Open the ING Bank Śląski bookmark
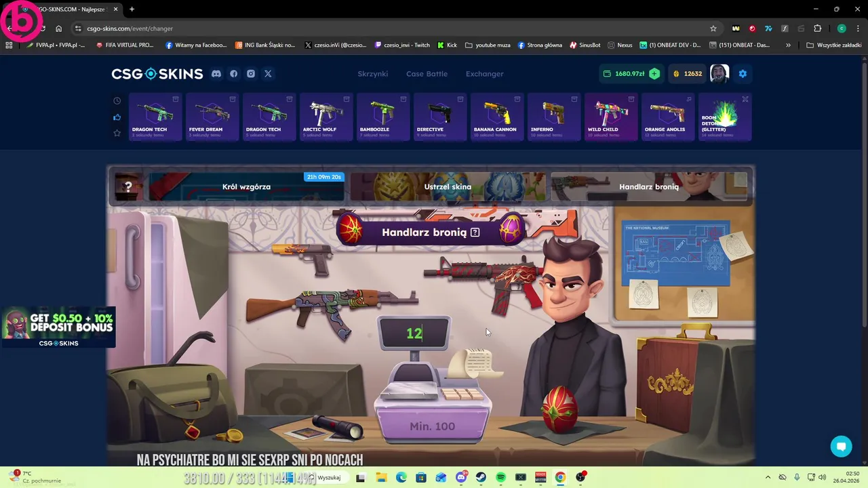 pyautogui.click(x=265, y=45)
